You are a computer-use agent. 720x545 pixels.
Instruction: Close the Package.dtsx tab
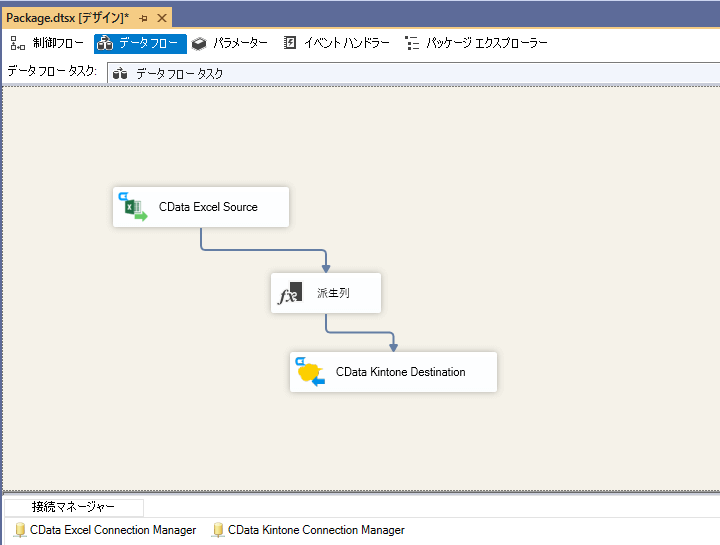click(162, 18)
